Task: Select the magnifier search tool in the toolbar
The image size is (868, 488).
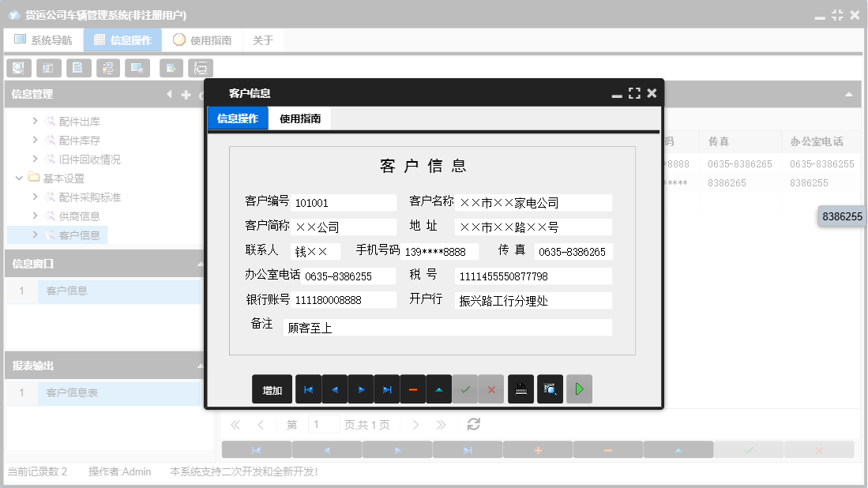Action: tap(18, 68)
